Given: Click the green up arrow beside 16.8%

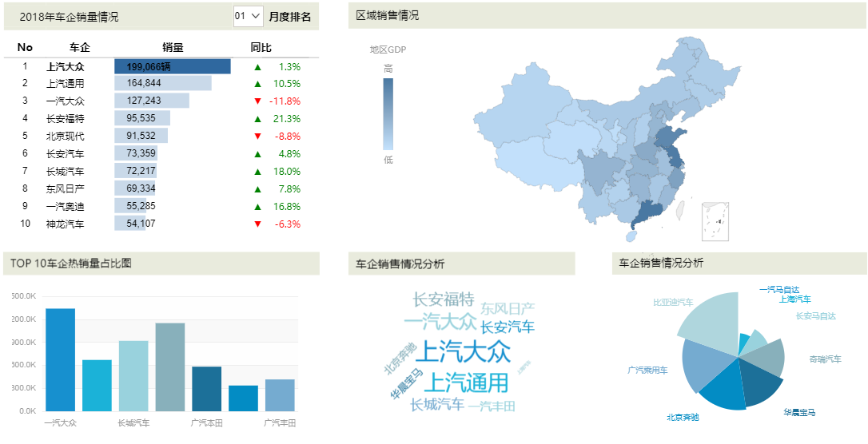Looking at the screenshot, I should (257, 207).
